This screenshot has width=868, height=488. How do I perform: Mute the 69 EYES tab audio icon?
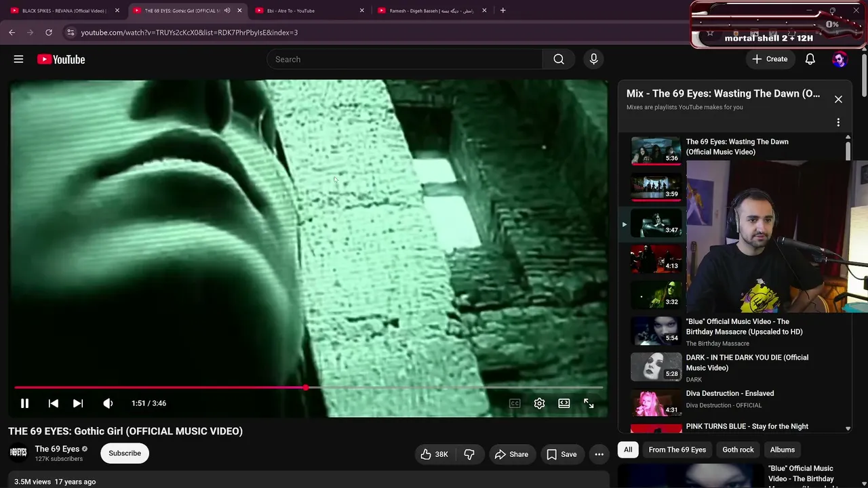click(227, 10)
